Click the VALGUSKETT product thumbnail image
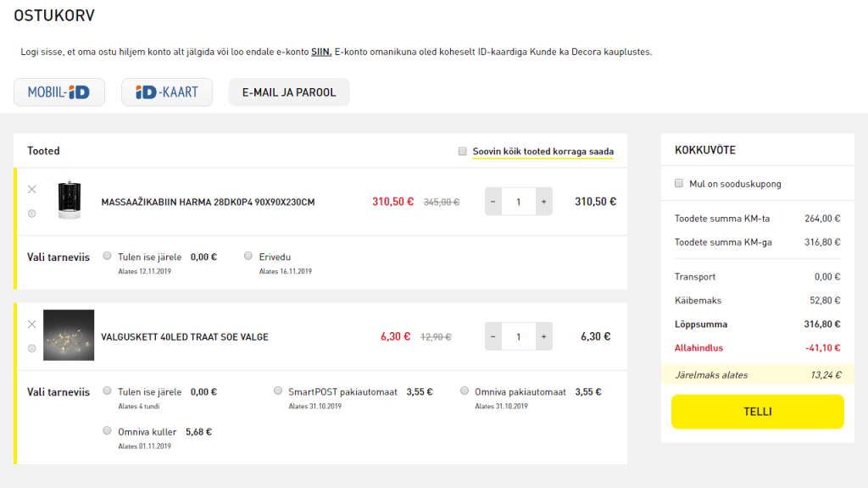This screenshot has height=488, width=868. pyautogui.click(x=70, y=336)
